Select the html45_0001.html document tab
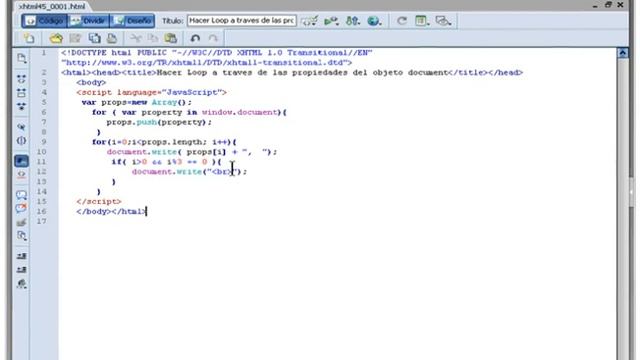 coord(52,6)
